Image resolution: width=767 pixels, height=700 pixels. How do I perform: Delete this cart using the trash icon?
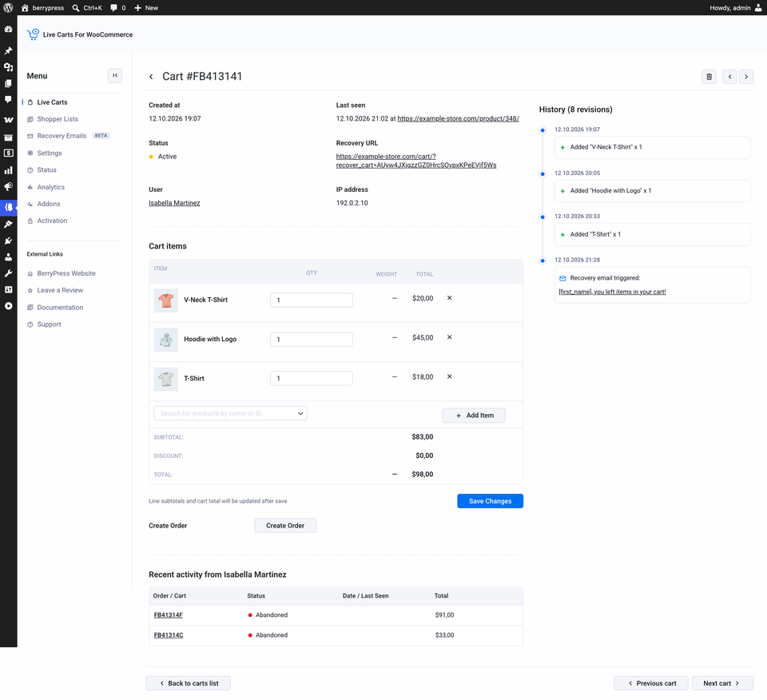tap(709, 77)
